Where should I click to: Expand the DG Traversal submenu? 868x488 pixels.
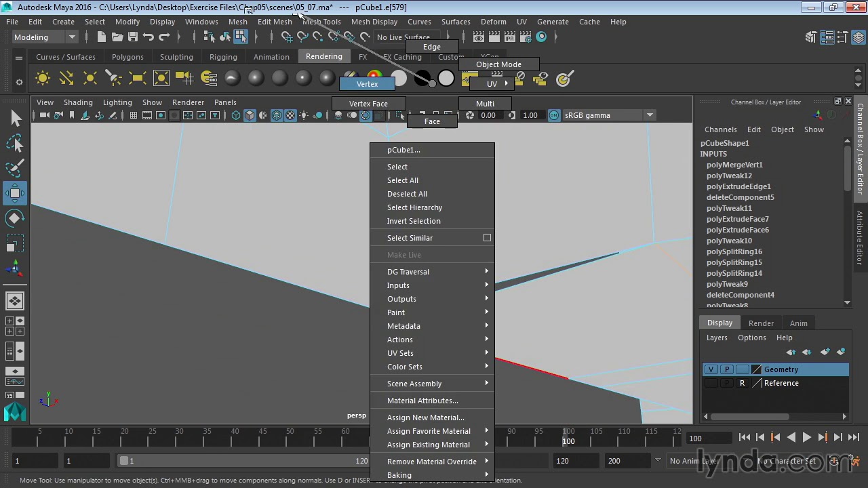tap(433, 272)
